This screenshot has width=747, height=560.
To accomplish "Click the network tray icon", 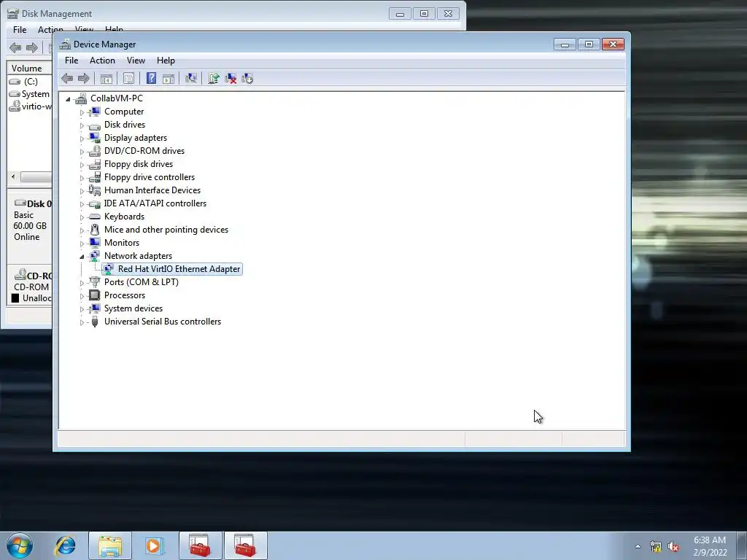I will point(656,547).
